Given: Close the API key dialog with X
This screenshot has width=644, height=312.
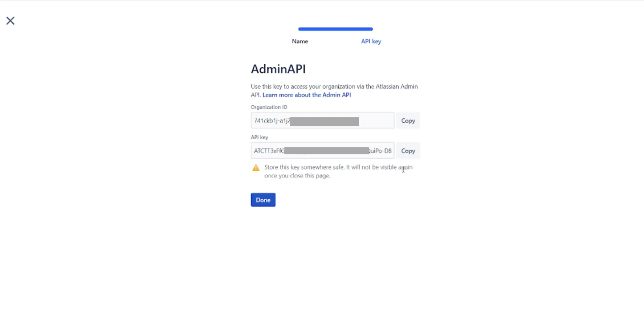Looking at the screenshot, I should click(x=10, y=21).
